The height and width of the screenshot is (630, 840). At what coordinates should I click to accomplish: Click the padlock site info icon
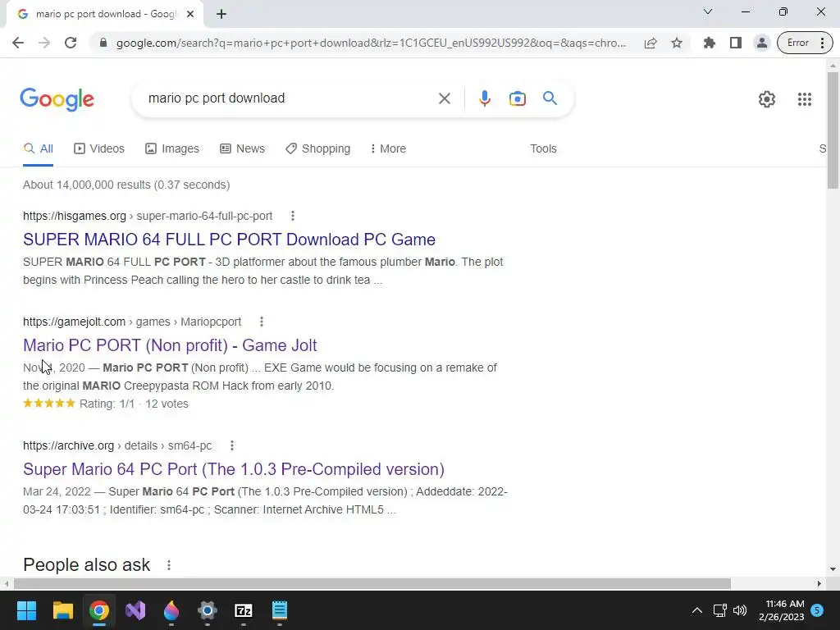pos(103,43)
